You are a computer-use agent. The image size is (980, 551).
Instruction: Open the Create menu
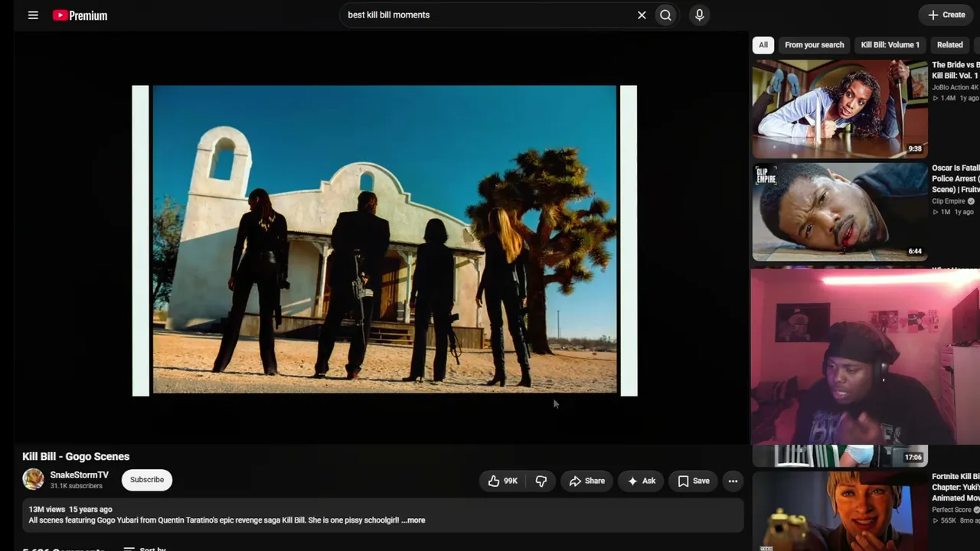(x=946, y=15)
